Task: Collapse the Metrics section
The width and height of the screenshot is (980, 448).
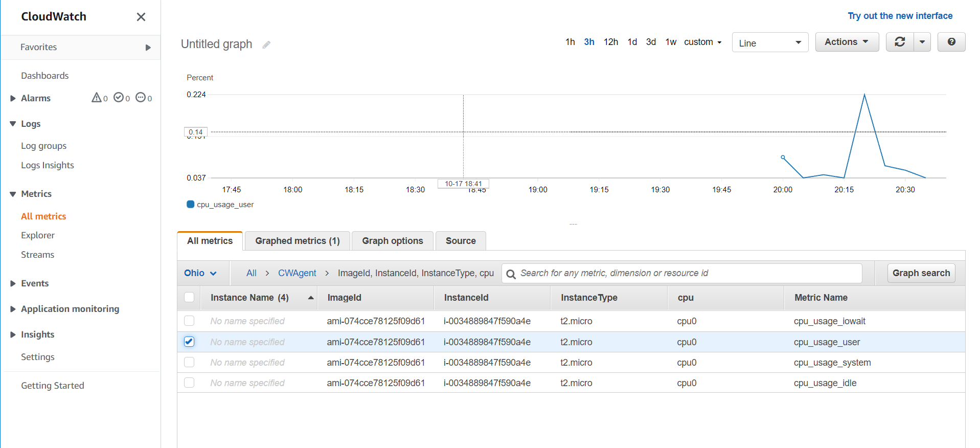Action: point(13,194)
